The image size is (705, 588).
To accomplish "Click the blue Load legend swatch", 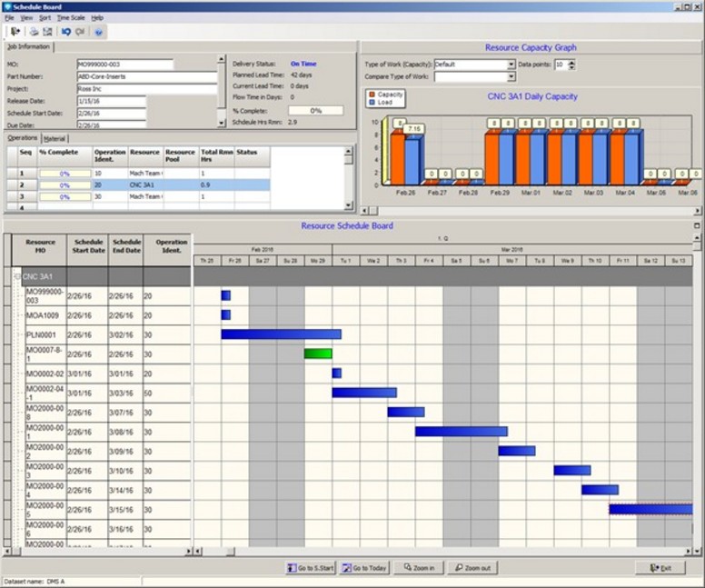I will click(371, 102).
